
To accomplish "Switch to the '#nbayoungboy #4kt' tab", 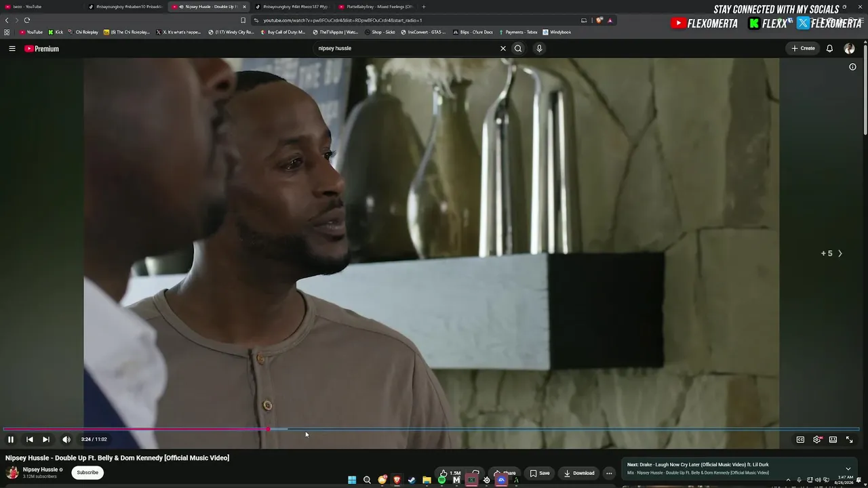I will coord(293,7).
